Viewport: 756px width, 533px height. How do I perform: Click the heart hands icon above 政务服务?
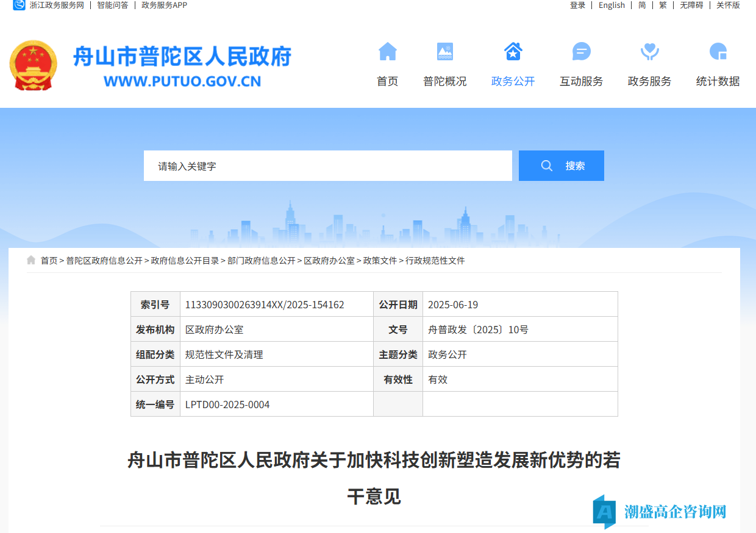(x=649, y=52)
